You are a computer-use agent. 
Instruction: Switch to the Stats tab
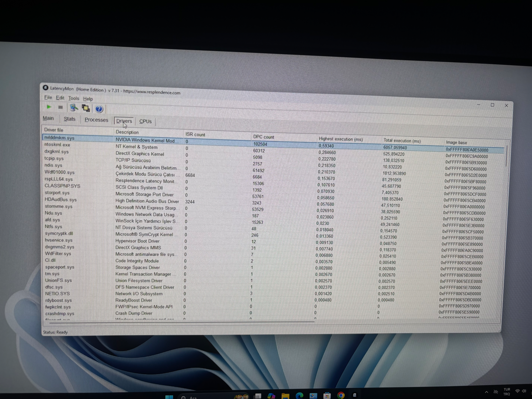pos(69,119)
